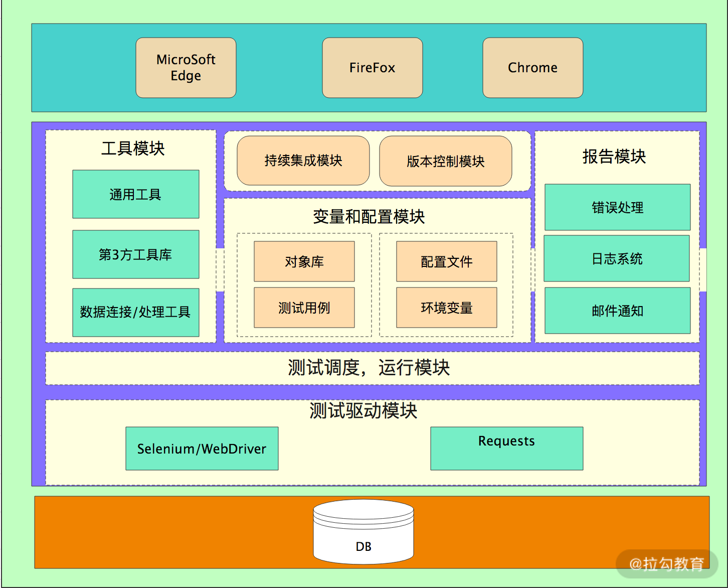Viewport: 728px width, 588px height.
Task: Click the 工具模块 heading
Action: click(x=133, y=149)
